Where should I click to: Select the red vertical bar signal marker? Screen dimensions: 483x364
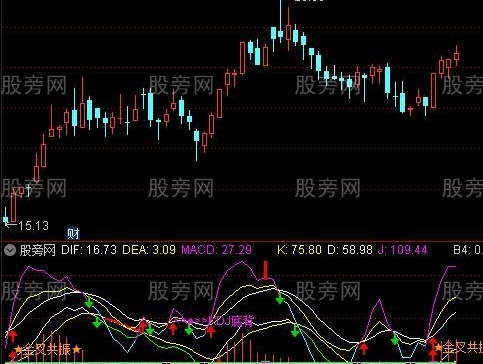pos(266,270)
